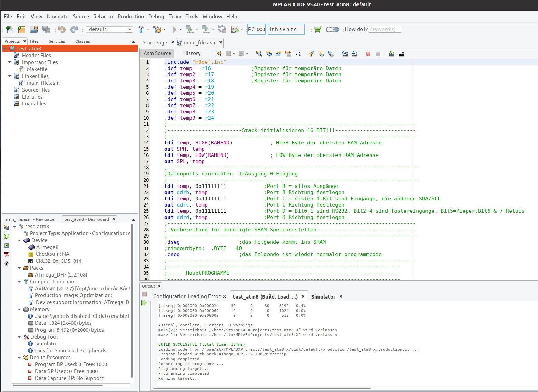Click the New Project toolbar icon
The image size is (538, 392).
(x=21, y=30)
